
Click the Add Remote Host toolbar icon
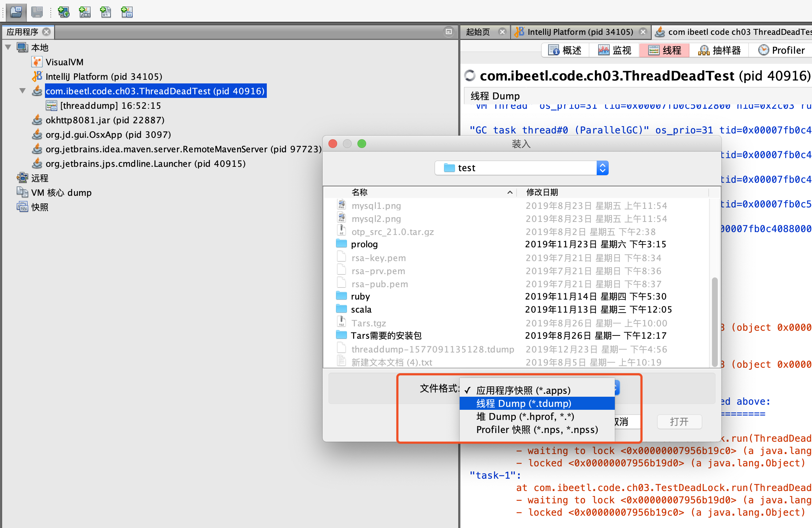pyautogui.click(x=64, y=12)
